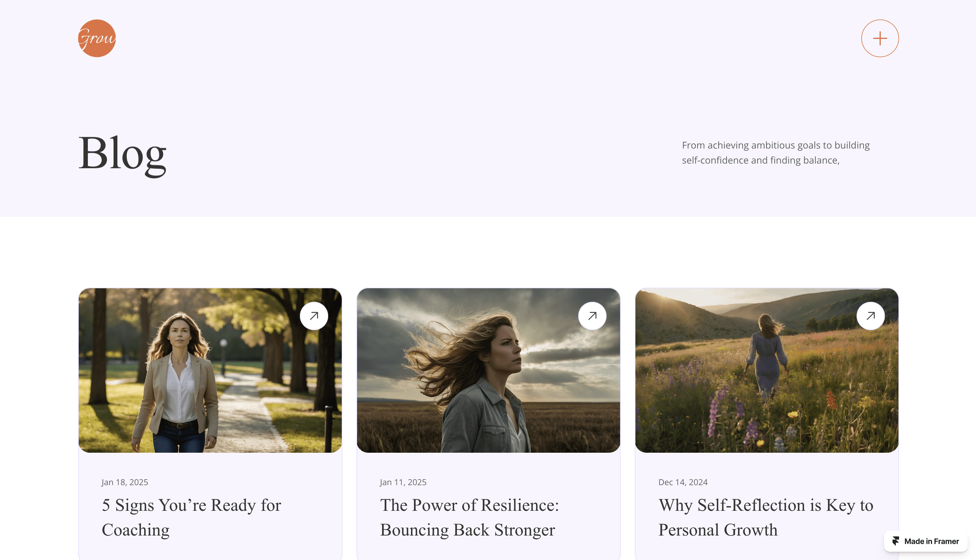Open windswept woman in field thumbnail
This screenshot has height=560, width=976.
click(488, 370)
